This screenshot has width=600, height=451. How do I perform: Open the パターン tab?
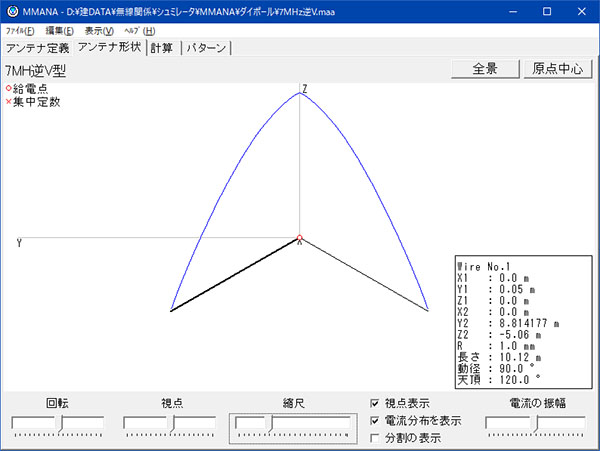point(207,48)
